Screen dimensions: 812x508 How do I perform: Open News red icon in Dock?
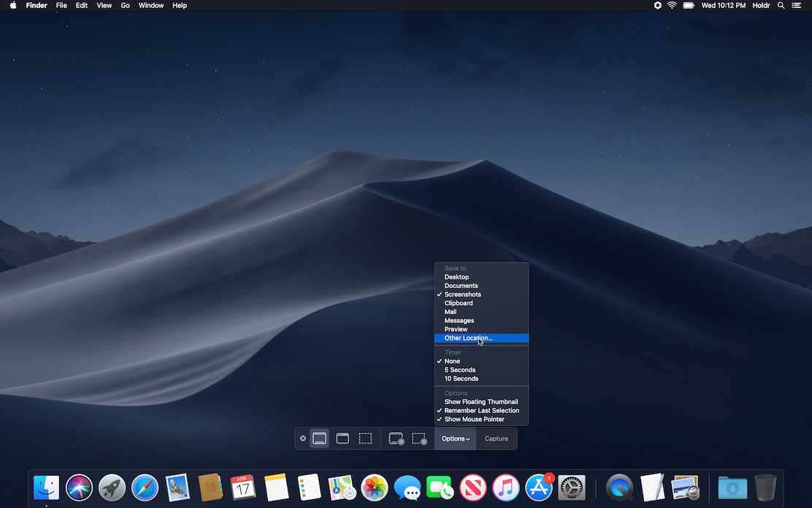[472, 488]
